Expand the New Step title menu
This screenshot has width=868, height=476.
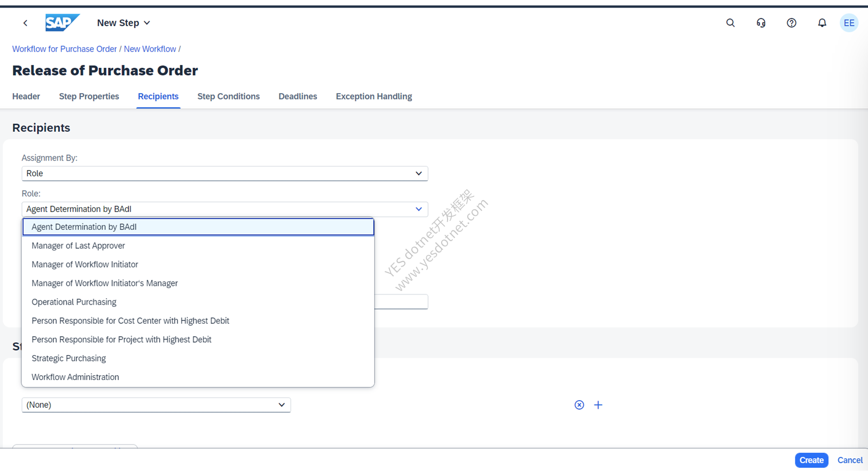[124, 23]
